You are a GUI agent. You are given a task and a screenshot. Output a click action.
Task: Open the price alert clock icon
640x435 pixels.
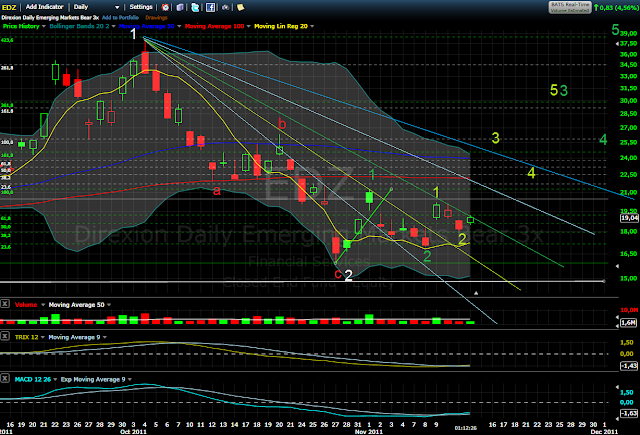click(165, 7)
